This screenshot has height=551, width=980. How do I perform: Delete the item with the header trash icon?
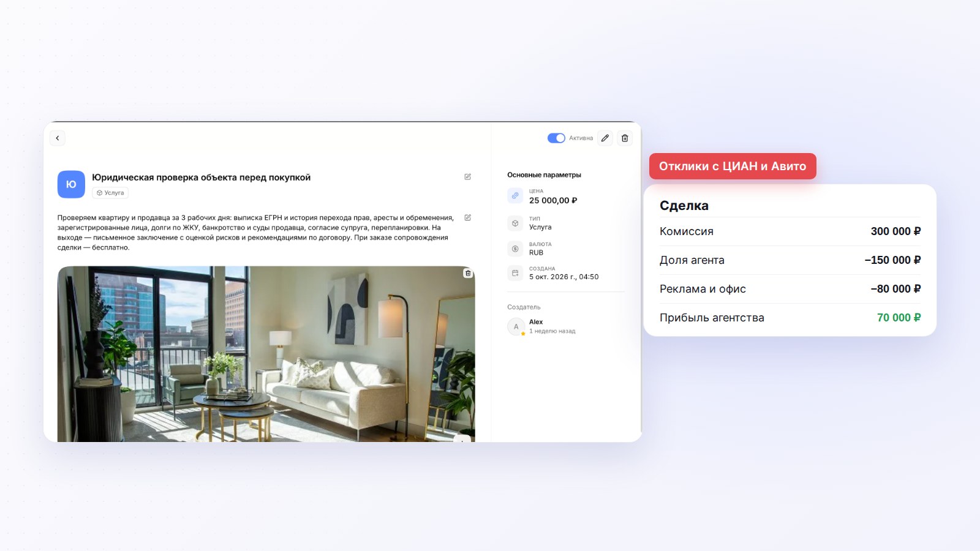(625, 138)
